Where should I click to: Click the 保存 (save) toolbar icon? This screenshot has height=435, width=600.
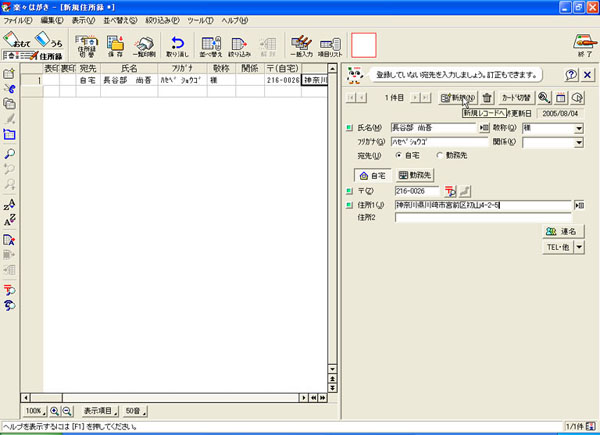click(116, 45)
